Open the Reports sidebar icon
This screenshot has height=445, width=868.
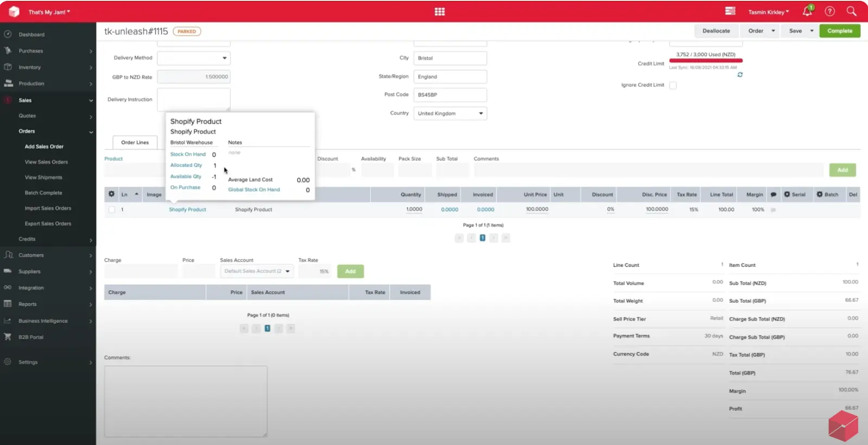8,304
